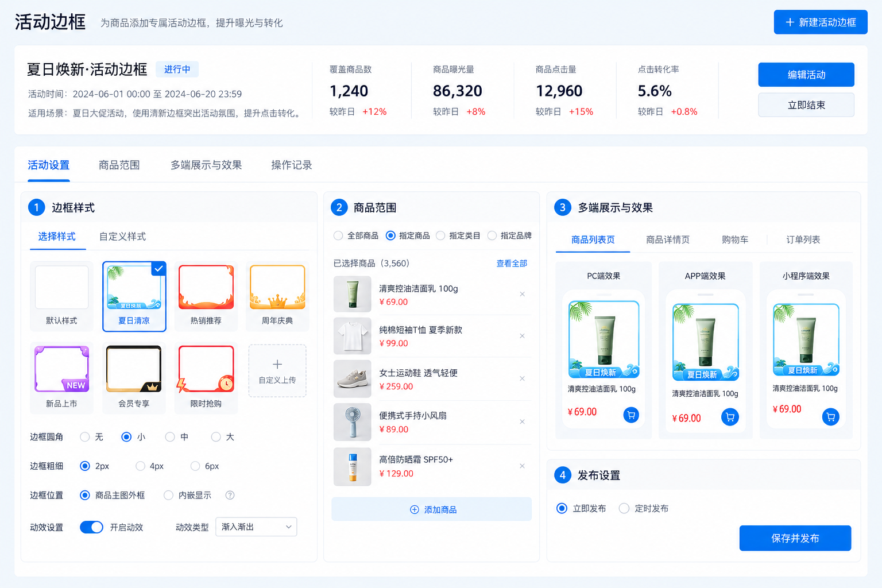Select the 默认样式 border style

pos(61,296)
